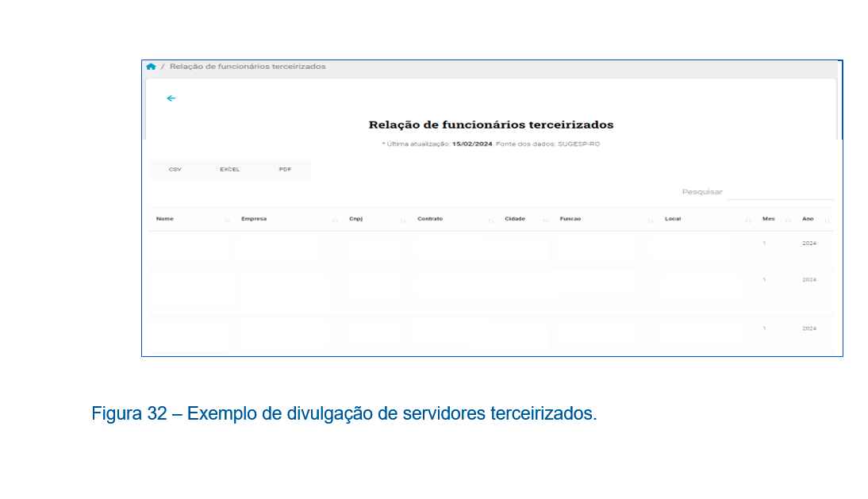Select the update date 15/02/2024

[x=472, y=144]
